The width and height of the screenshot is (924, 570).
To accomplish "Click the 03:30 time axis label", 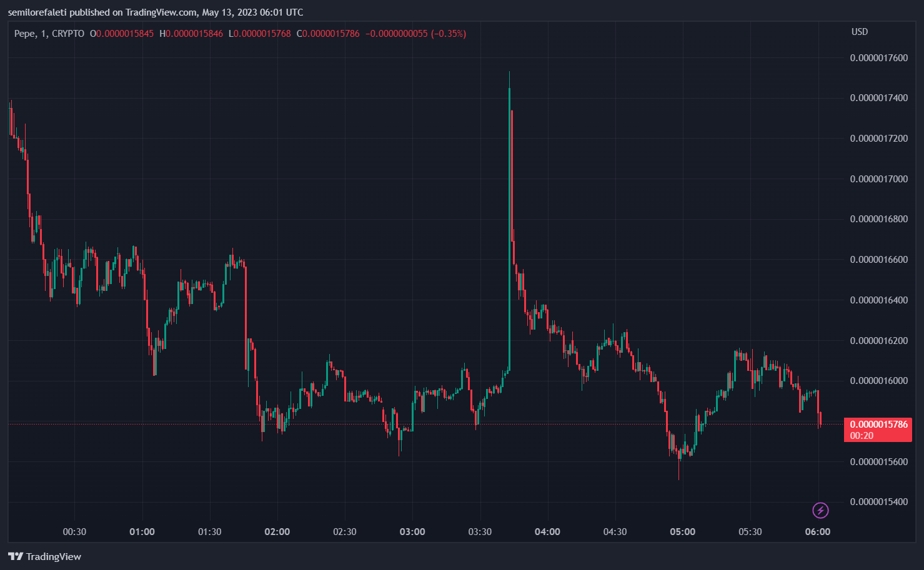I will [480, 532].
